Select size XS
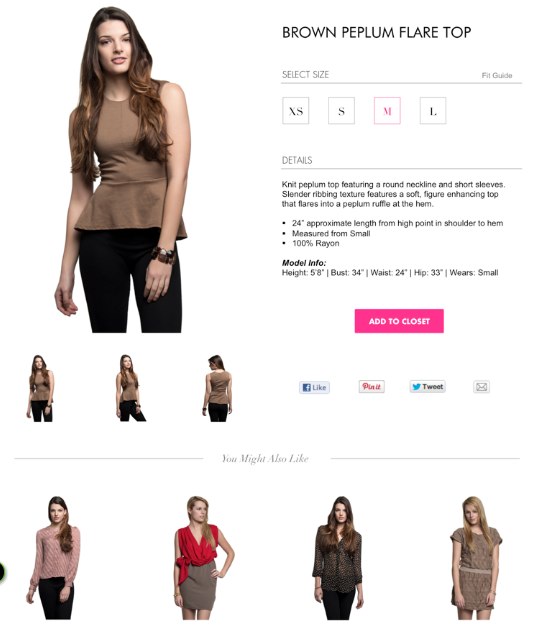This screenshot has width=533, height=631. point(295,111)
